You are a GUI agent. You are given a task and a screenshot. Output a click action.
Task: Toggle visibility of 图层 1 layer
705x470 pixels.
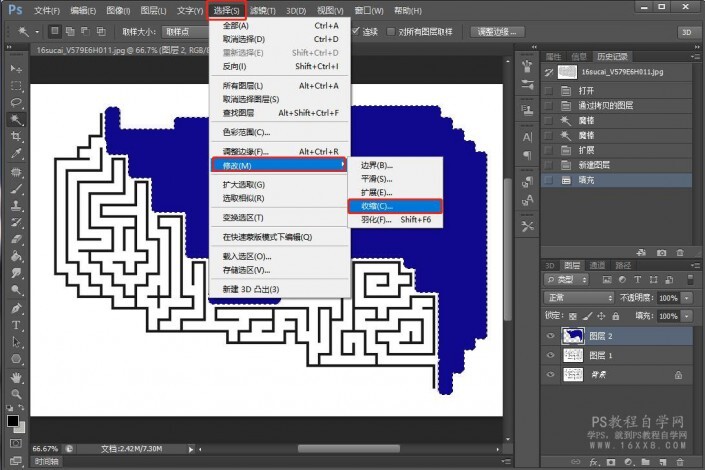(550, 355)
